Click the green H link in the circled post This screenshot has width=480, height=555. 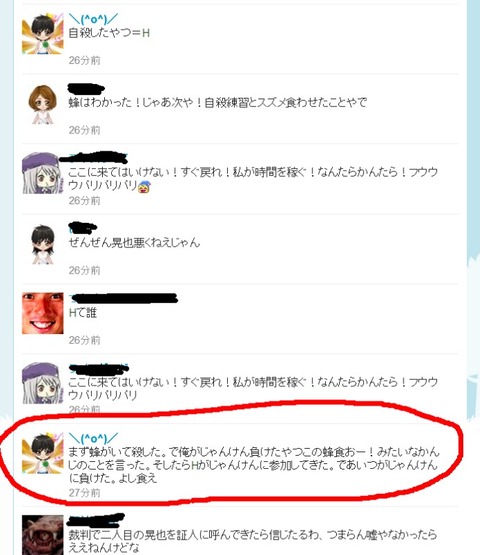[195, 465]
